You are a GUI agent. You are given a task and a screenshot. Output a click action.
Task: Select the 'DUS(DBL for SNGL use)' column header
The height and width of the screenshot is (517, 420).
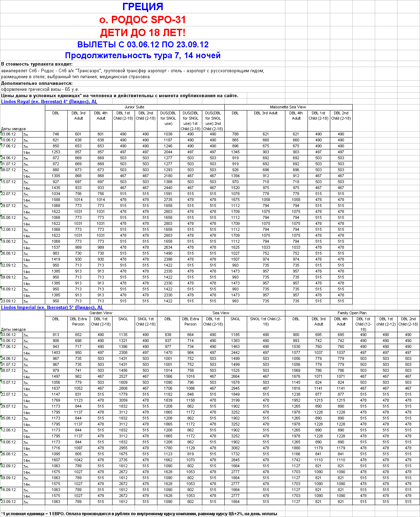pyautogui.click(x=168, y=118)
